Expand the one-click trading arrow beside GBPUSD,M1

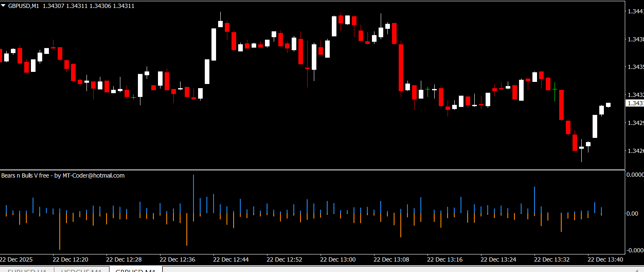pos(3,6)
